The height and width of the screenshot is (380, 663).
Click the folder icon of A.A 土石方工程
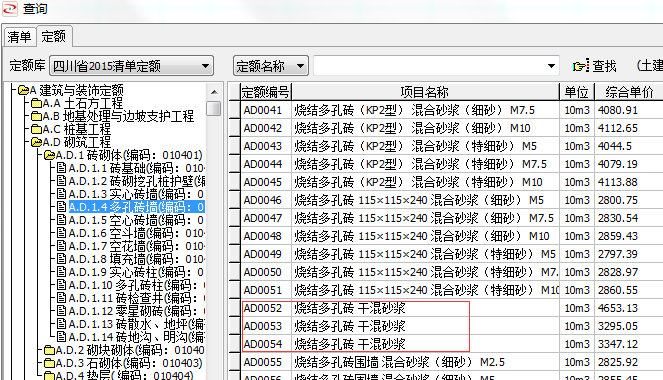click(x=36, y=103)
